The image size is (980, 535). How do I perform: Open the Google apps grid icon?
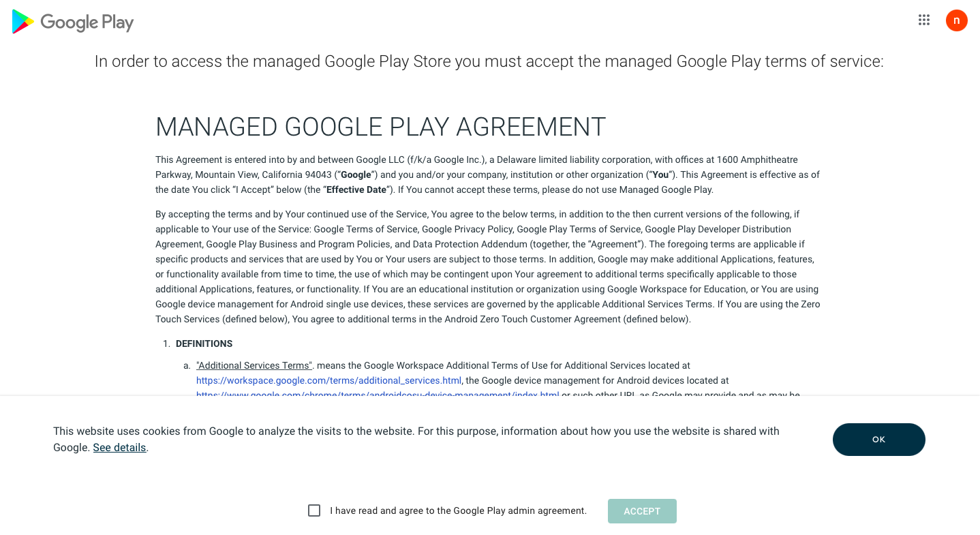tap(924, 20)
